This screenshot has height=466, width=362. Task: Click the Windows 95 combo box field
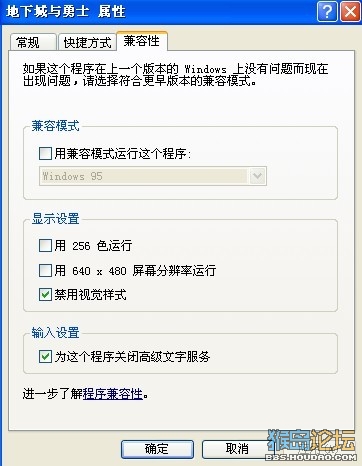point(153,176)
